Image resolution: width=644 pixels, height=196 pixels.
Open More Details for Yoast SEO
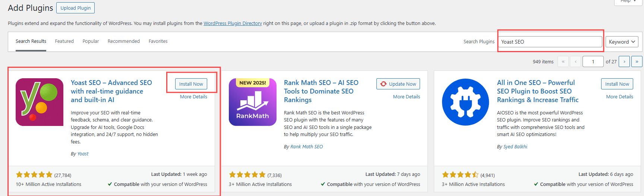click(193, 97)
